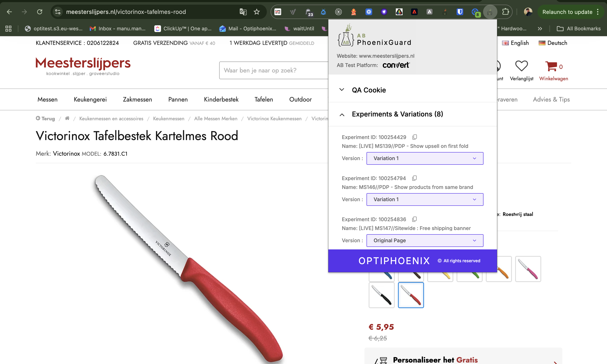Image resolution: width=607 pixels, height=364 pixels.
Task: Reload the page
Action: click(x=39, y=12)
